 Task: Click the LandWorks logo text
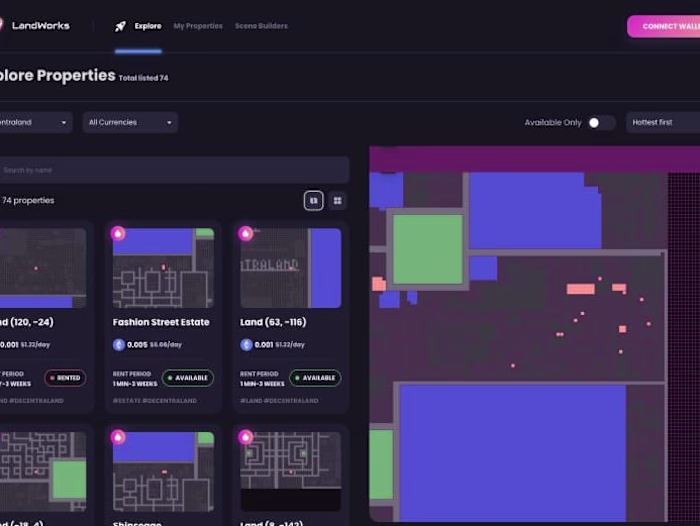tap(41, 26)
